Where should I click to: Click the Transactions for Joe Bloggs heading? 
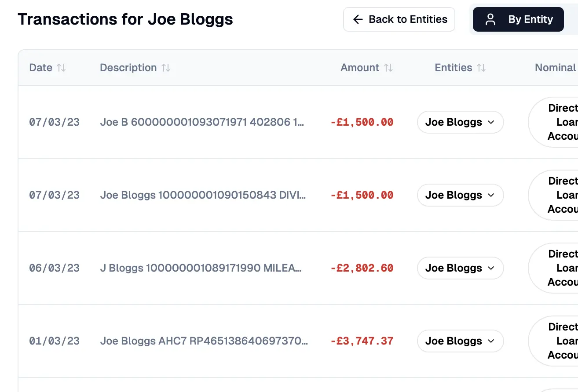[x=125, y=19]
